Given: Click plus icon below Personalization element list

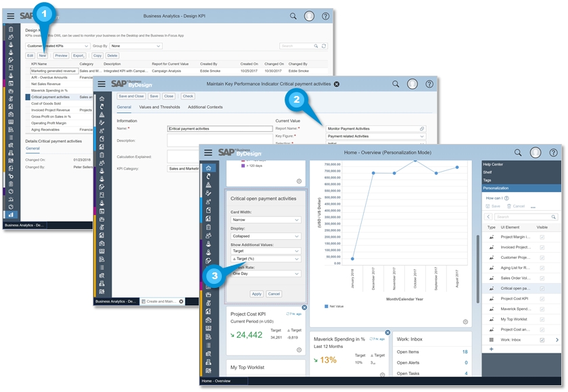Looking at the screenshot, I should [x=491, y=349].
